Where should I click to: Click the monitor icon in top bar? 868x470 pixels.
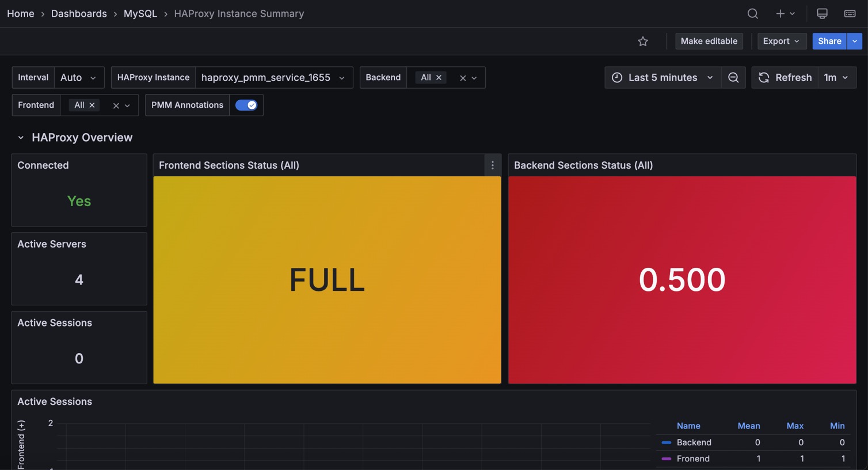pos(822,13)
